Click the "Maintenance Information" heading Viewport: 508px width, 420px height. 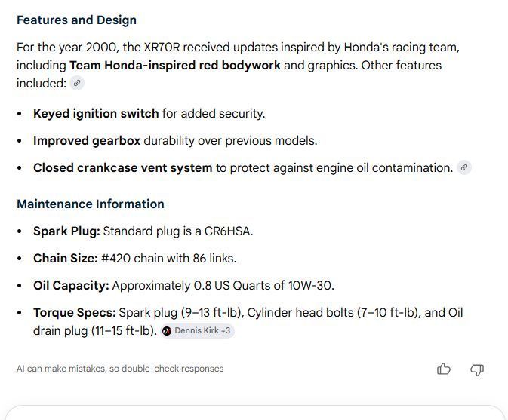91,204
